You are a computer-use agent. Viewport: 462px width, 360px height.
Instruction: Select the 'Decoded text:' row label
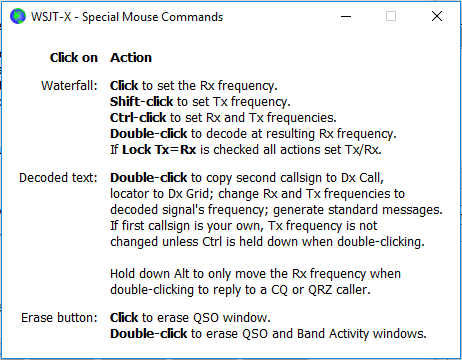(x=58, y=178)
